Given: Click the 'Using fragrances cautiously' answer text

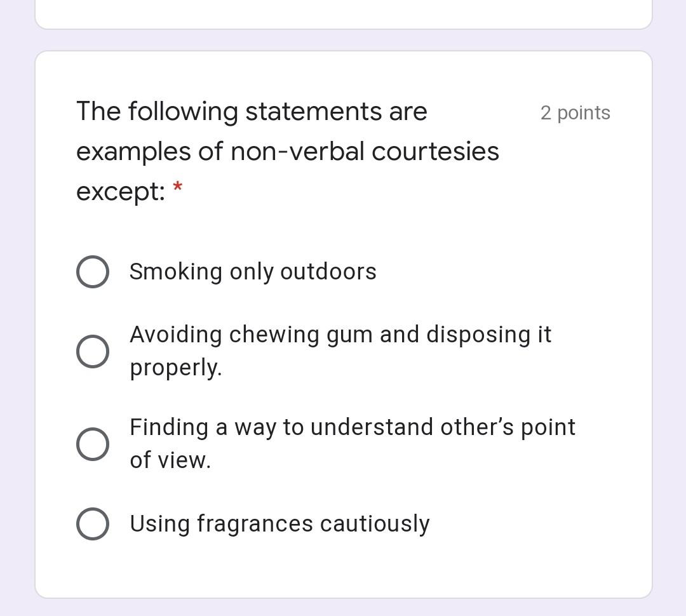Looking at the screenshot, I should (279, 524).
